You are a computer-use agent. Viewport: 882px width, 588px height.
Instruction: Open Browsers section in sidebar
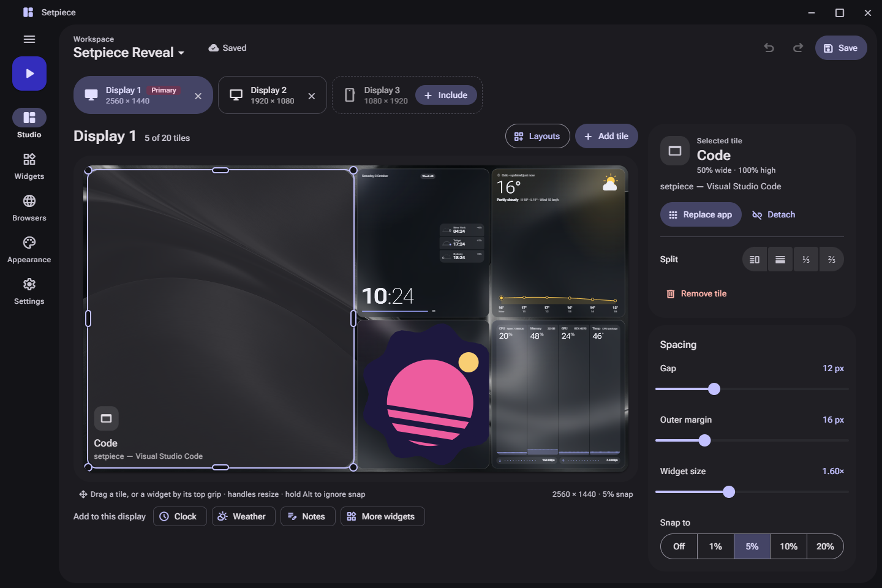point(29,208)
